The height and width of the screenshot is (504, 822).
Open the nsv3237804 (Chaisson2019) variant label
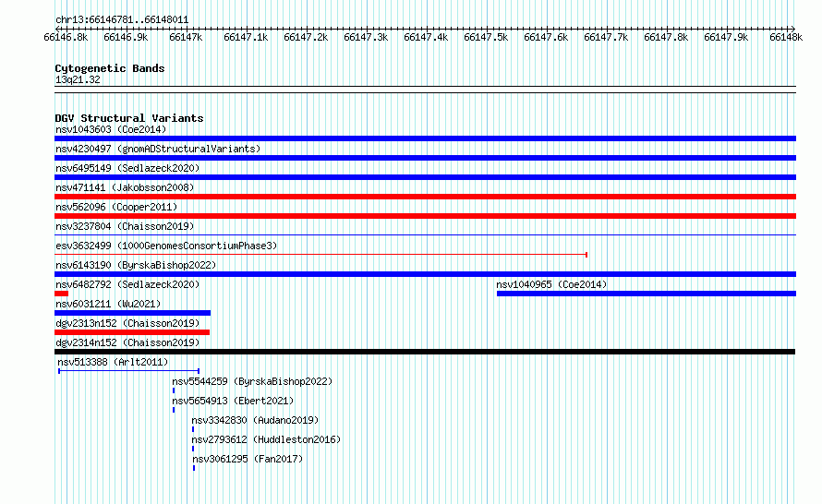[125, 226]
